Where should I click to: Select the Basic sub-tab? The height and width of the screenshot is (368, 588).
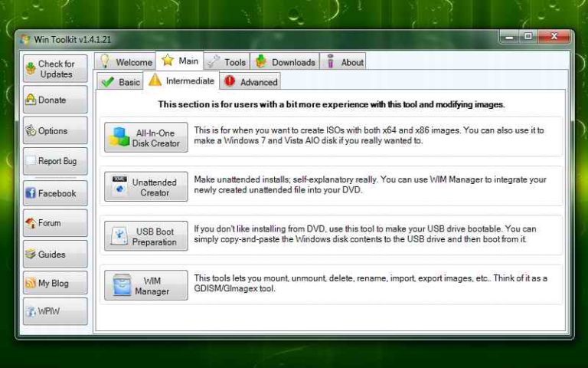[120, 81]
